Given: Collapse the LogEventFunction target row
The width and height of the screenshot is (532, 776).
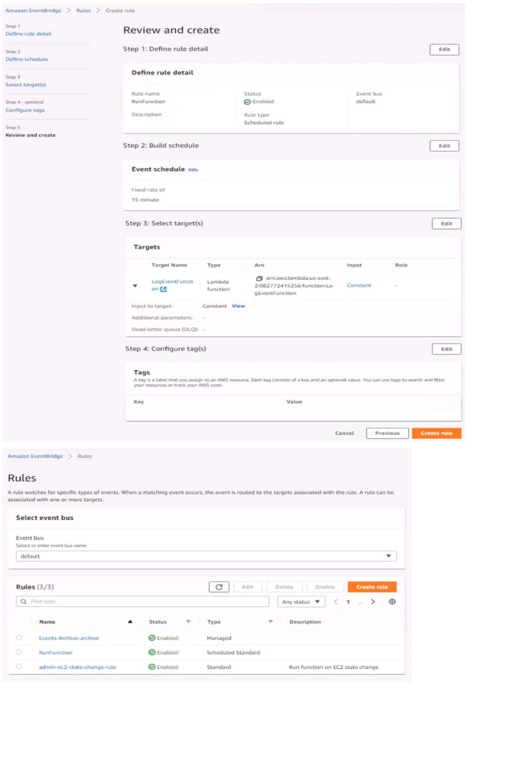Looking at the screenshot, I should click(x=135, y=286).
